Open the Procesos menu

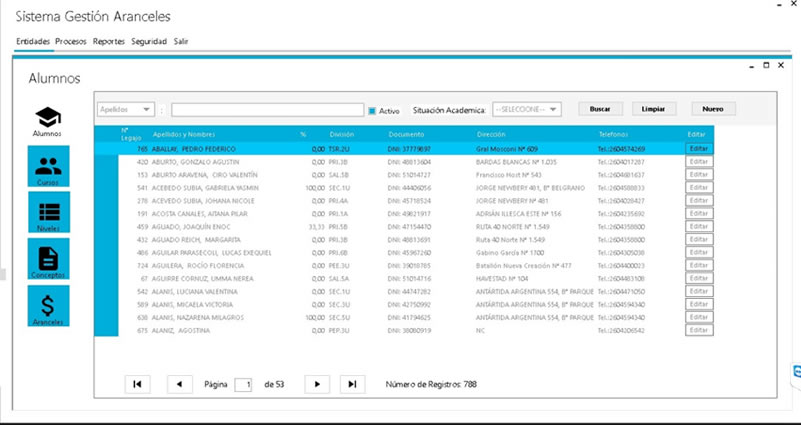[x=71, y=41]
